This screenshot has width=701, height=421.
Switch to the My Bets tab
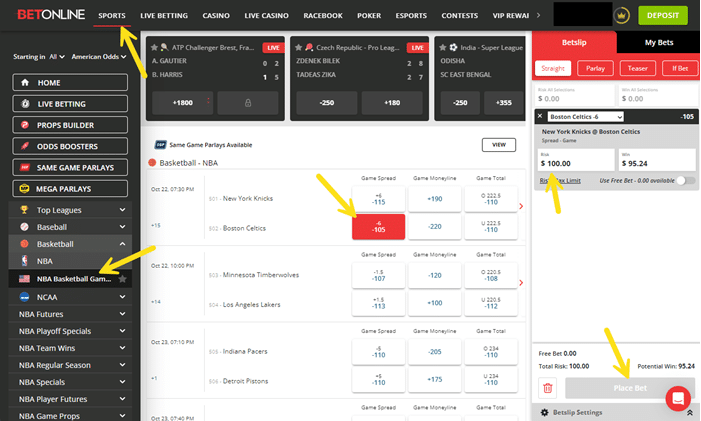[x=659, y=42]
